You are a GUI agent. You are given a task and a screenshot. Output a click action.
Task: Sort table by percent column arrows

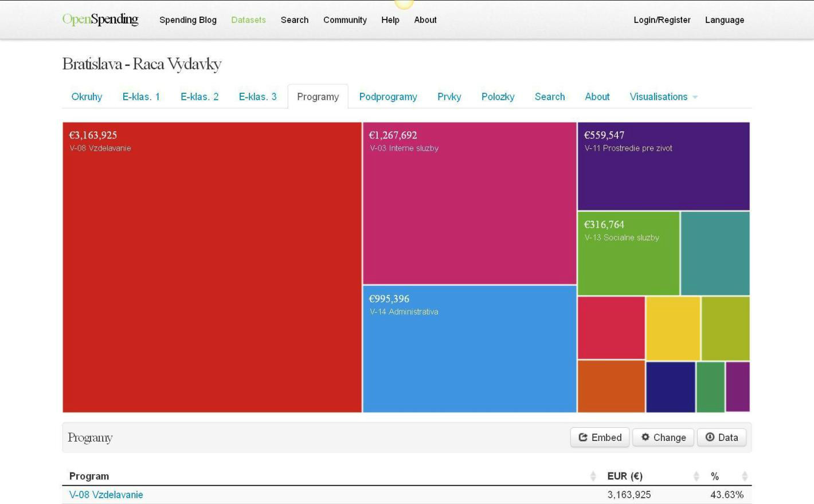tap(744, 476)
